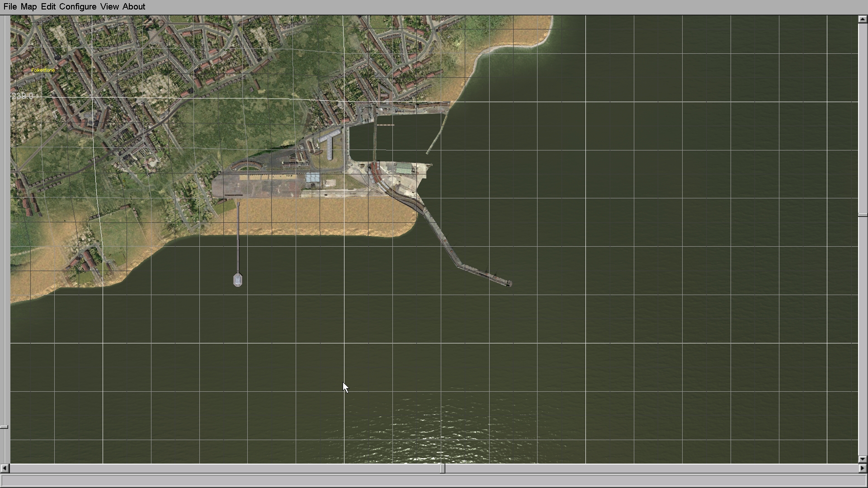This screenshot has width=868, height=488.
Task: Click the horizontal scrollbar left arrow
Action: pos(5,469)
